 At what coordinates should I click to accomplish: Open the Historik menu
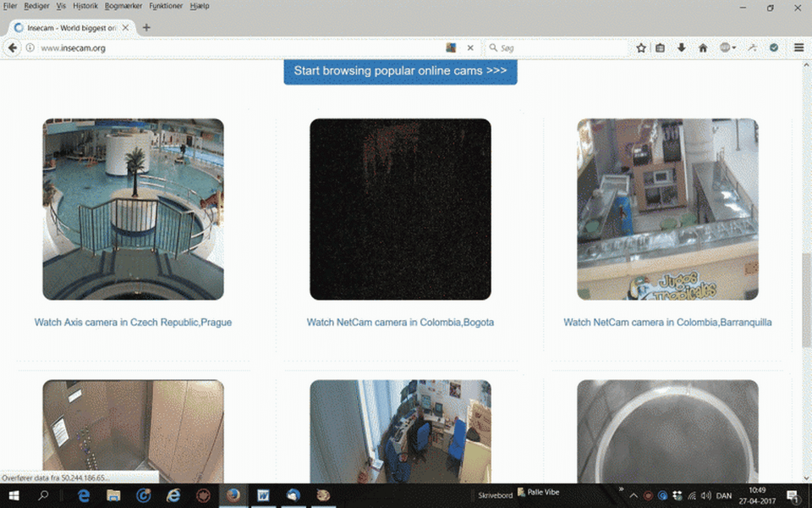85,6
